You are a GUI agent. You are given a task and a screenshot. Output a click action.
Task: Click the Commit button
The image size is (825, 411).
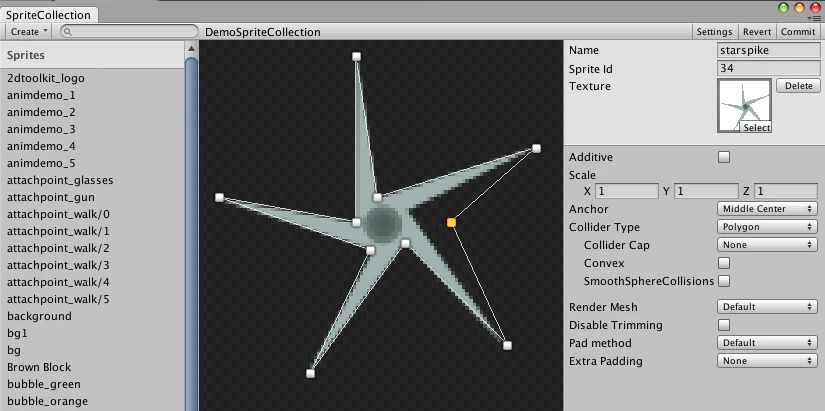tap(798, 32)
